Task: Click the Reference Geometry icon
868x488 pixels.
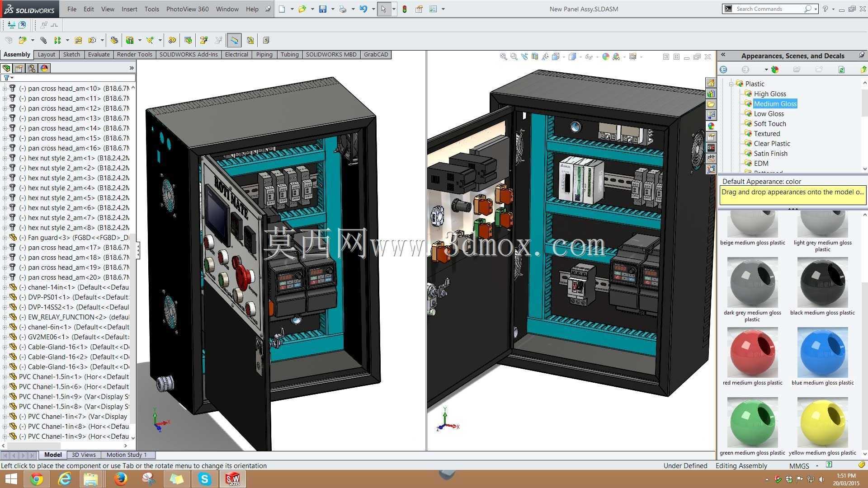Action: pyautogui.click(x=150, y=40)
